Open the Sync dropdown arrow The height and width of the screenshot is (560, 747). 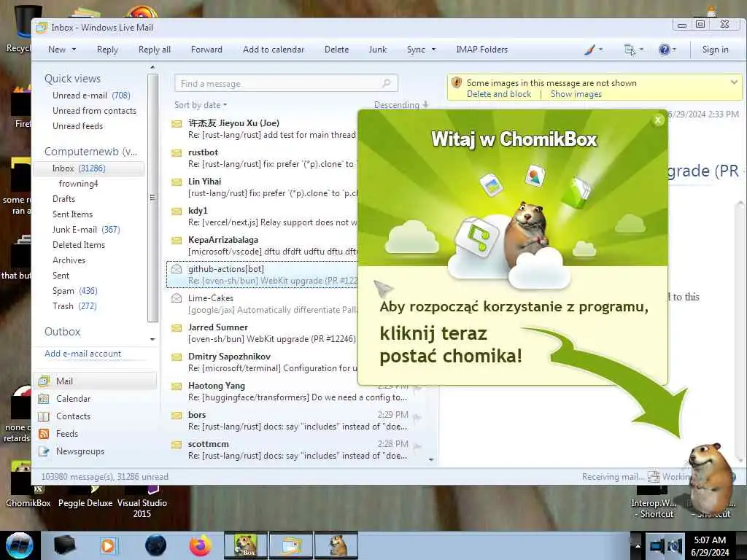tap(433, 50)
